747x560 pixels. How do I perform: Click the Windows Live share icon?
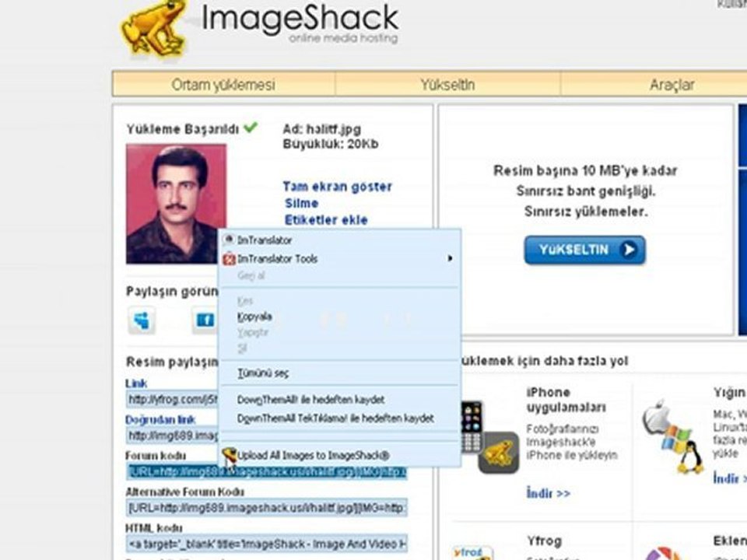[x=142, y=320]
